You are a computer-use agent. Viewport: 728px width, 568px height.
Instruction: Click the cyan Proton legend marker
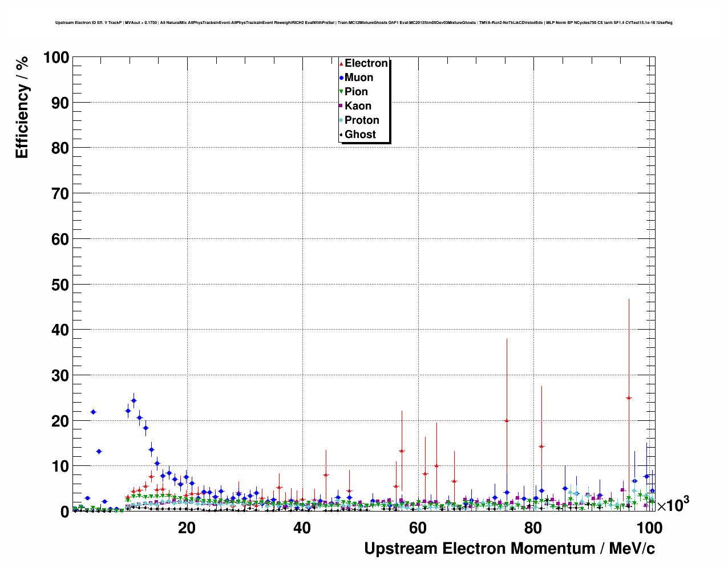[341, 120]
